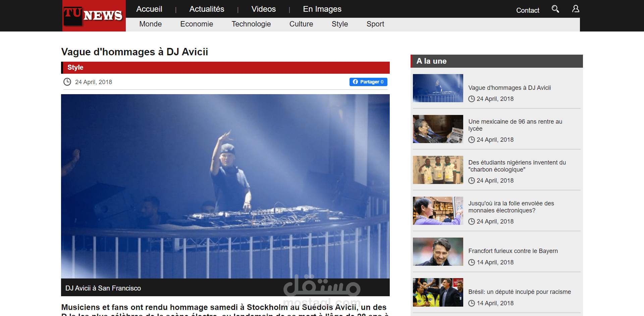Click the A la une section header
The image size is (644, 316).
[x=497, y=61]
